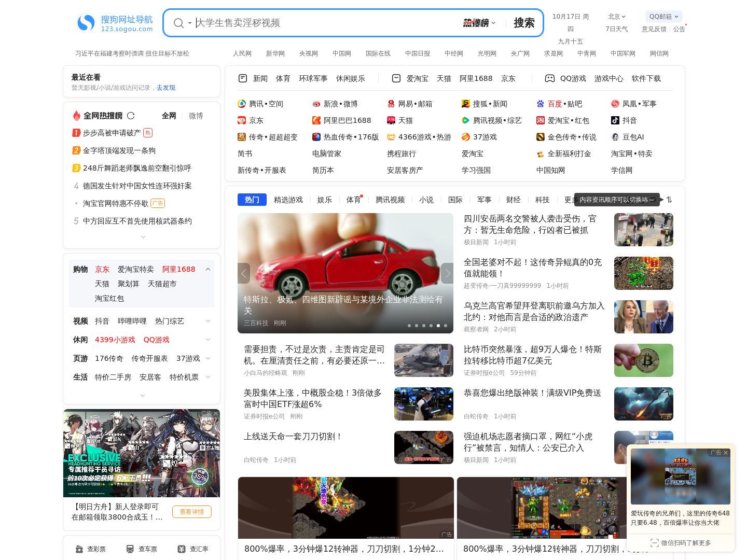Click the 阿里巴巴1688 icon
747x560 pixels.
point(316,120)
